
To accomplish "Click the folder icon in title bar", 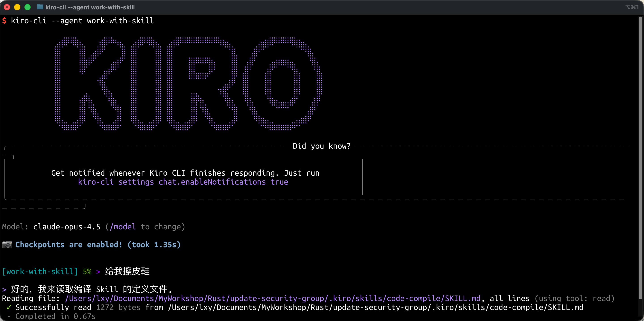I will click(40, 7).
